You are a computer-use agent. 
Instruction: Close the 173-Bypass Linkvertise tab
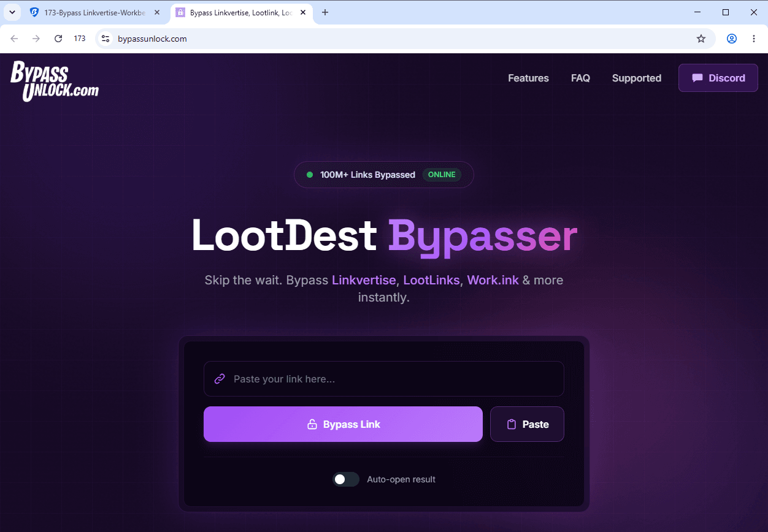(156, 12)
